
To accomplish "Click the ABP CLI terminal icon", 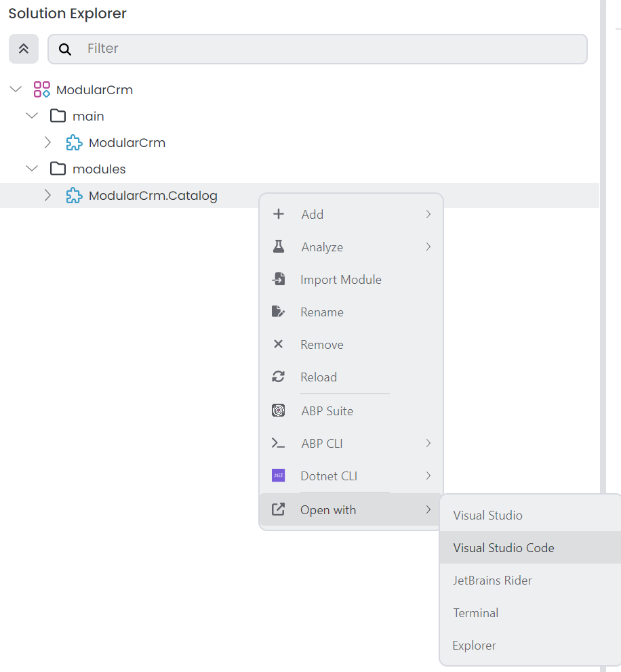I will pos(278,443).
